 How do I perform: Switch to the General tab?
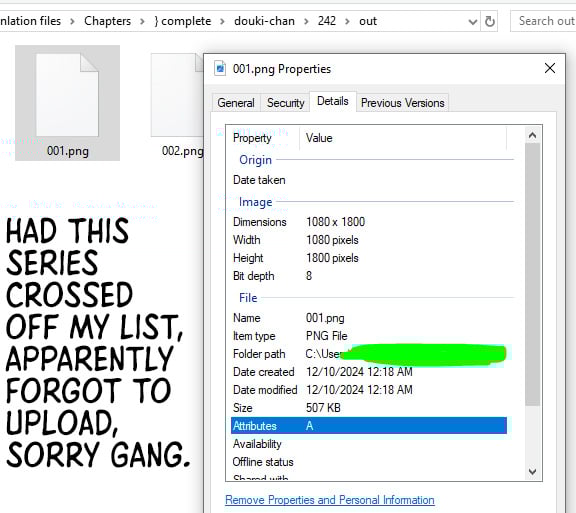point(236,103)
